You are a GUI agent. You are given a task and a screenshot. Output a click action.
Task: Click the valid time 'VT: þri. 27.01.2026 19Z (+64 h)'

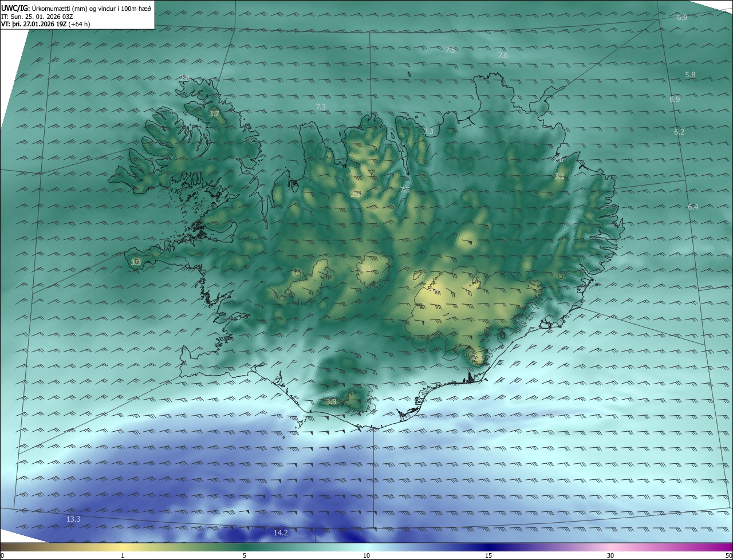46,24
